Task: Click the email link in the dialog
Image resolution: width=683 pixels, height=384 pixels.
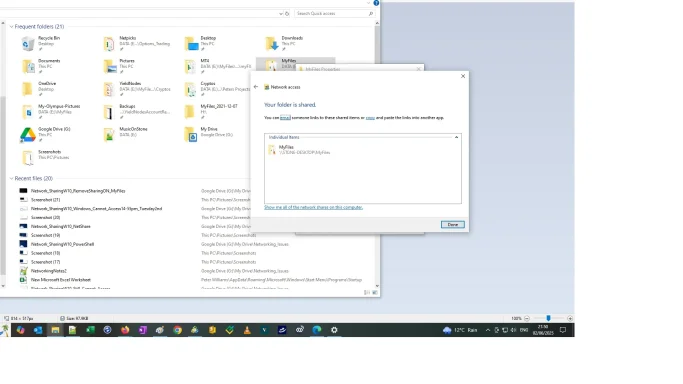Action: pos(285,118)
